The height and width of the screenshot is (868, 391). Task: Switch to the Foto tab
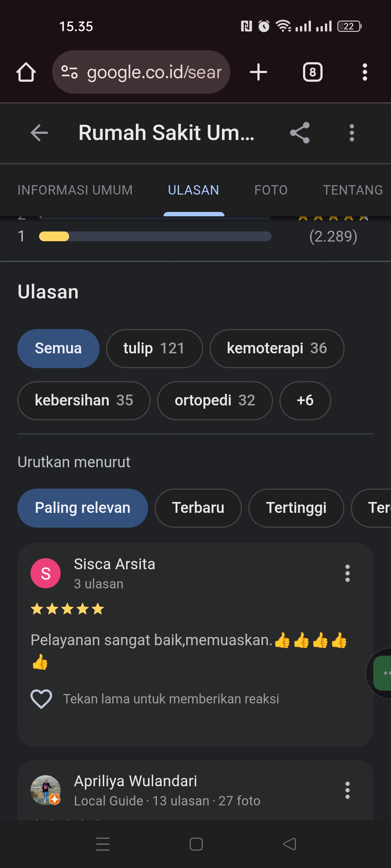(271, 190)
